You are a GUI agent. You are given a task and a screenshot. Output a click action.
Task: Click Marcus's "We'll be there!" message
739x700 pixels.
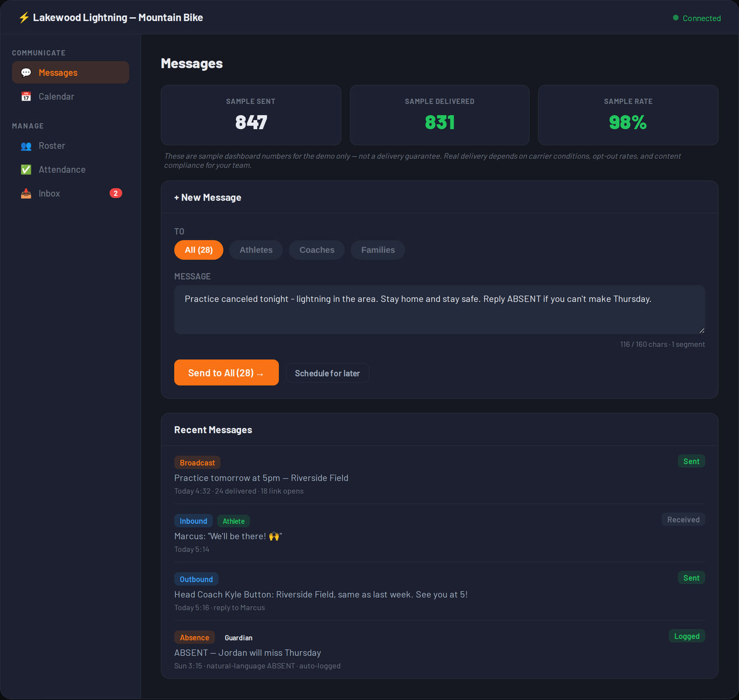[228, 536]
